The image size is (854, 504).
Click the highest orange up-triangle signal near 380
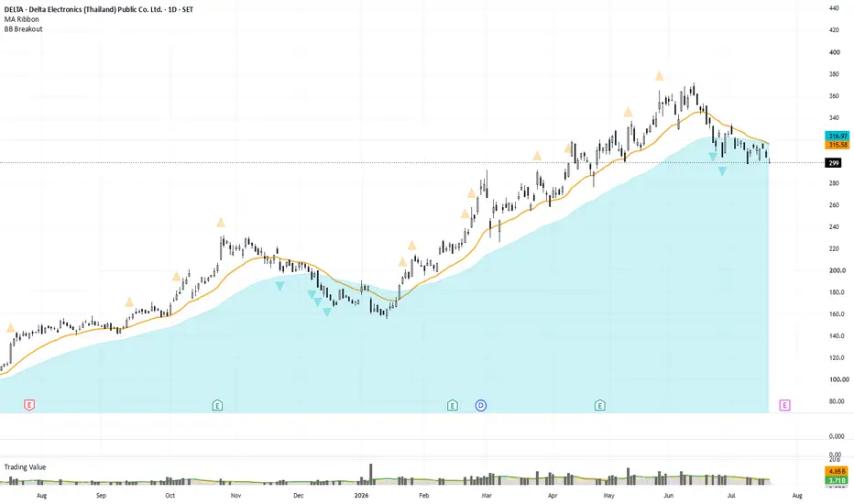pos(659,76)
